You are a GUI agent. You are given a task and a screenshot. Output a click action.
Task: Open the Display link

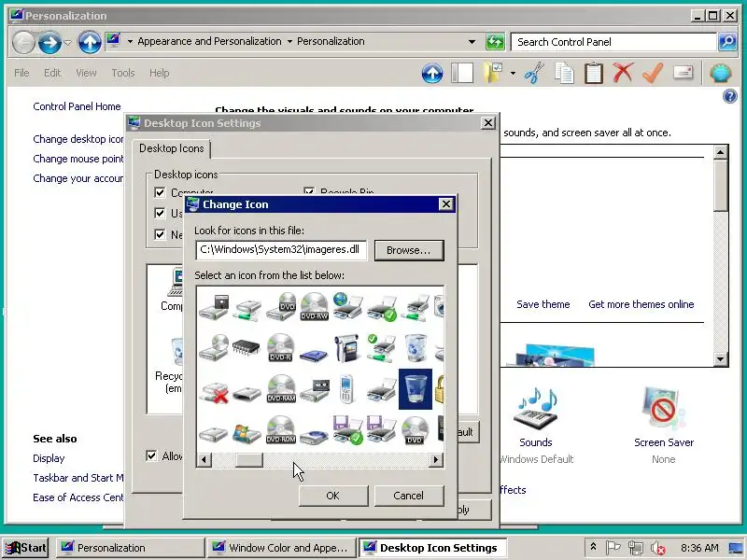click(49, 458)
